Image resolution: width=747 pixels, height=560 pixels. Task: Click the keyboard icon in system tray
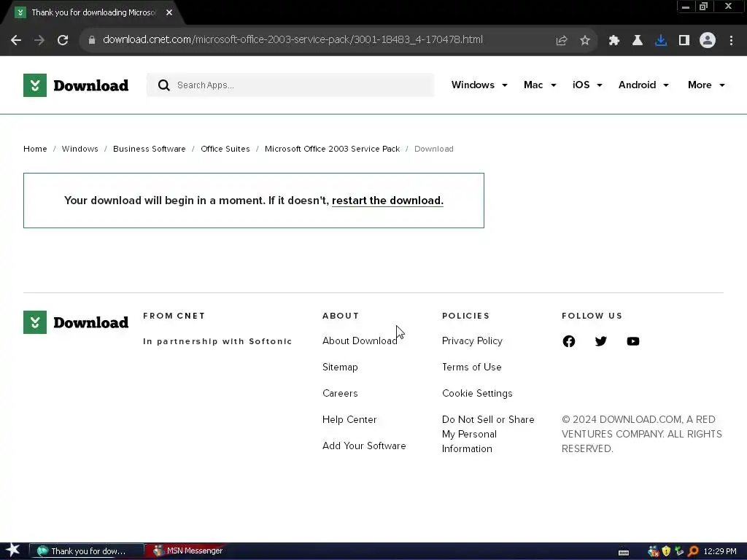click(624, 553)
